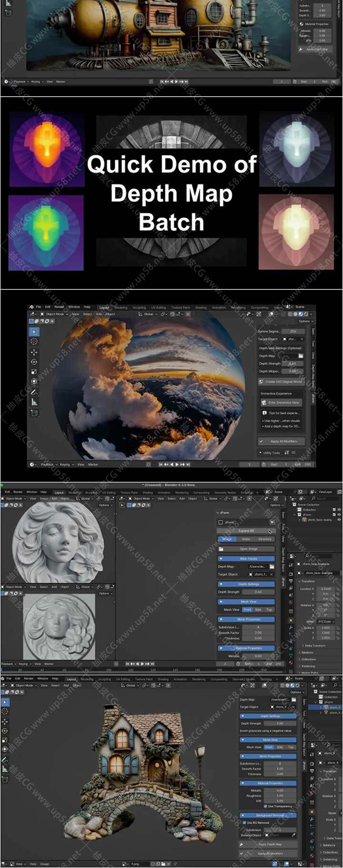Screen dimensions: 343x868
Task: Toggle Use BG Removal checkbox in cottage window
Action: tap(244, 823)
